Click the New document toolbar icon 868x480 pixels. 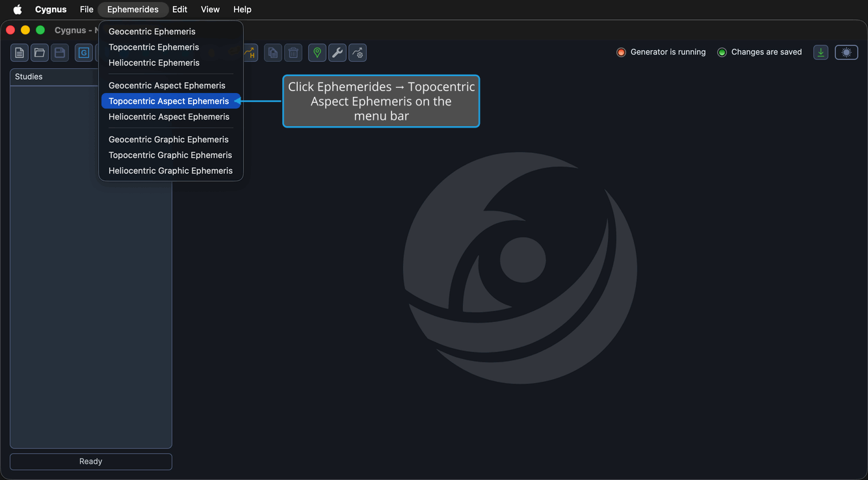(x=20, y=53)
